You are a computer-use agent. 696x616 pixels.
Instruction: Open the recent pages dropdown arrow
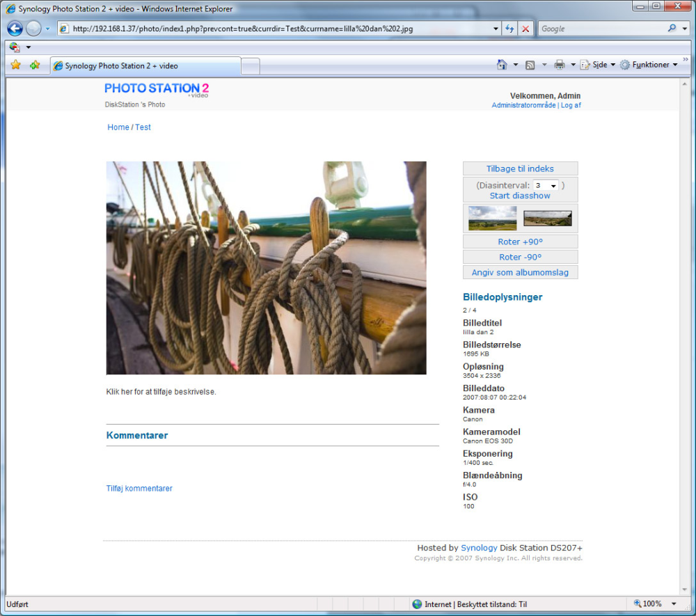coord(47,29)
